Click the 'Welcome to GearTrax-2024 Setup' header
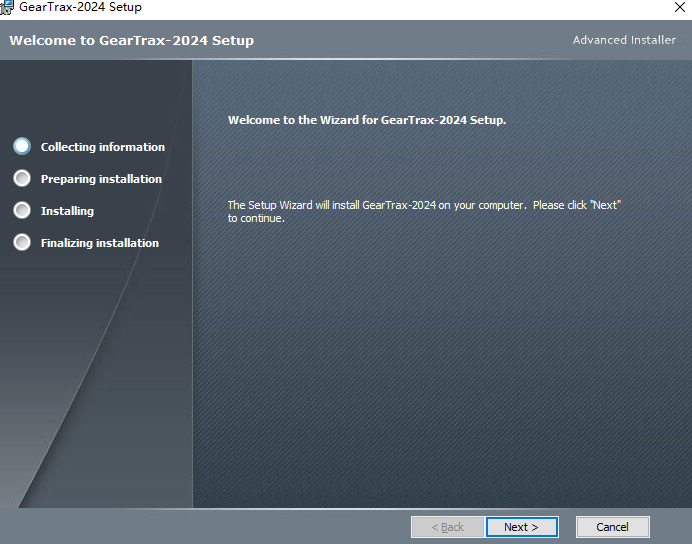Image resolution: width=692 pixels, height=544 pixels. tap(132, 41)
